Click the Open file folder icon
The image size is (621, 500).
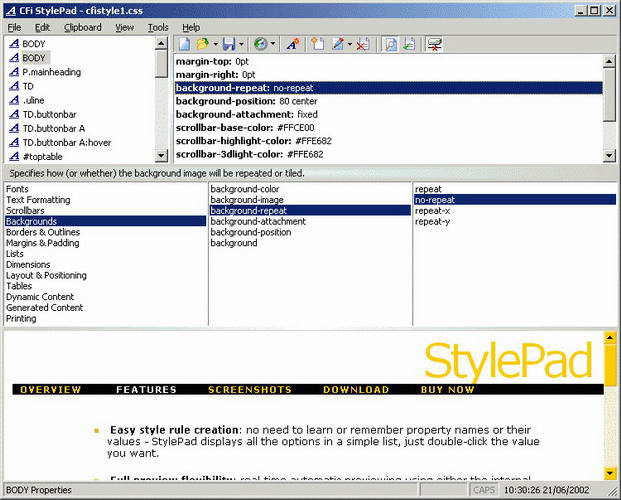coord(203,44)
